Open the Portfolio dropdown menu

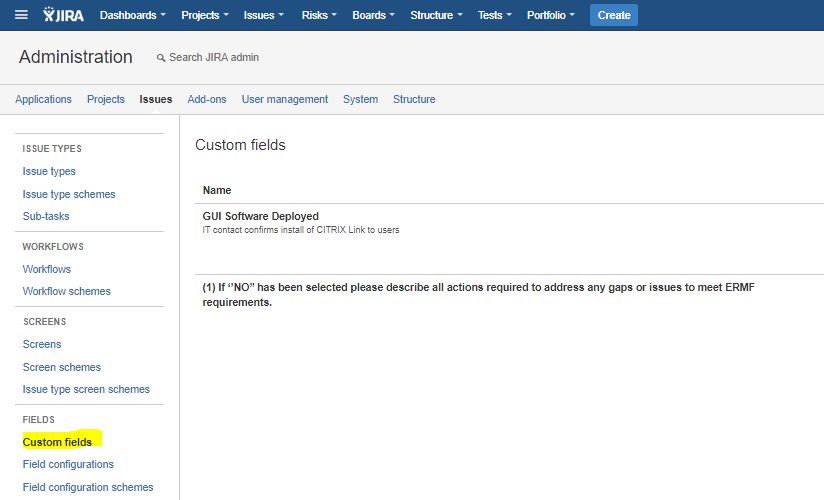(551, 15)
